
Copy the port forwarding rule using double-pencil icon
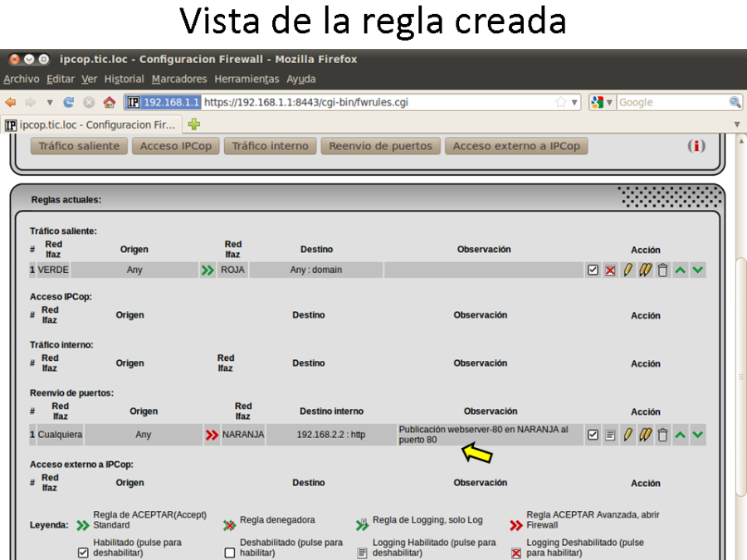pyautogui.click(x=646, y=435)
